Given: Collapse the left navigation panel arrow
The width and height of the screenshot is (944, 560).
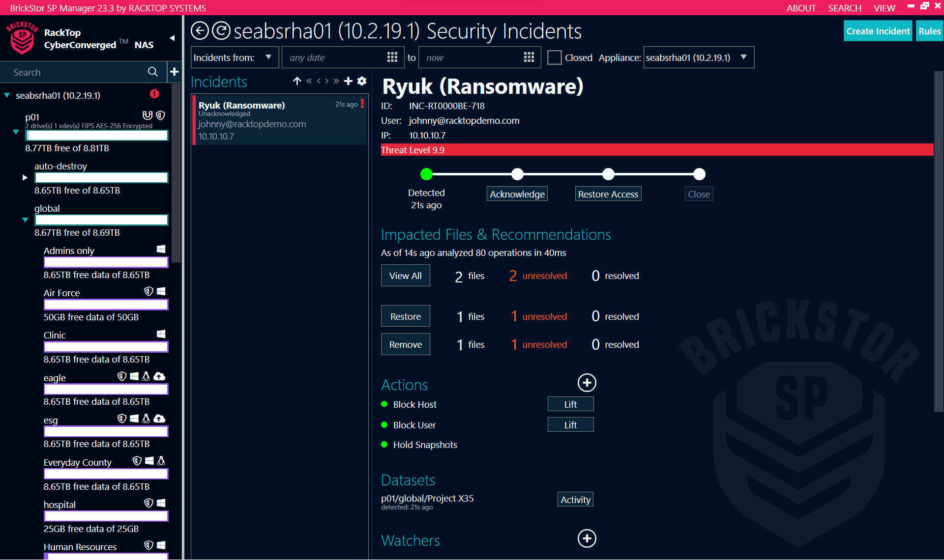Looking at the screenshot, I should coord(172,38).
